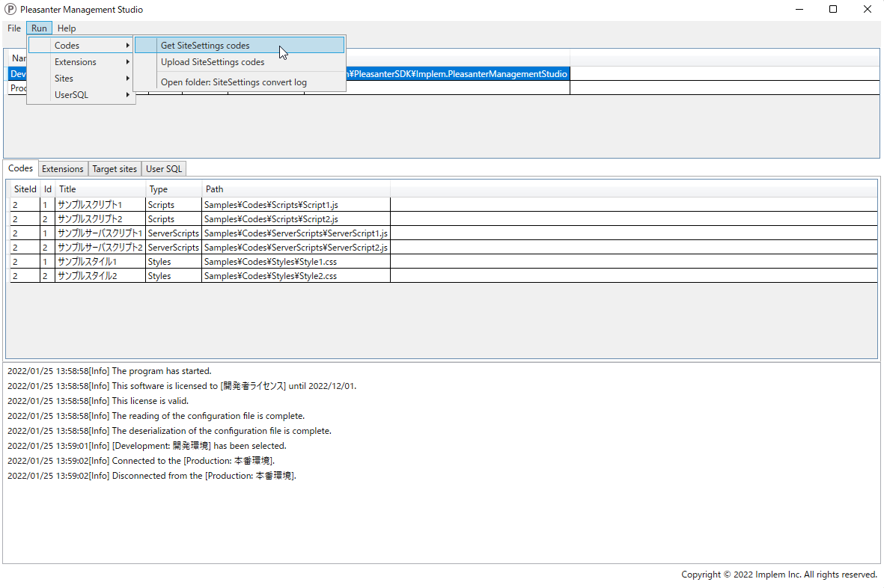Switch to the Codes tab
The image size is (884, 588).
click(20, 168)
